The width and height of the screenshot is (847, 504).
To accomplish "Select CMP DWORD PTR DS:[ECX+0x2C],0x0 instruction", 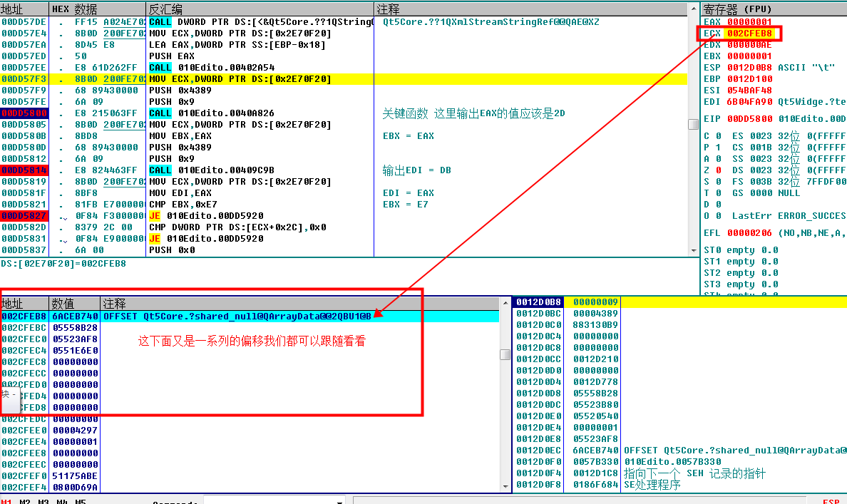I will 237,227.
